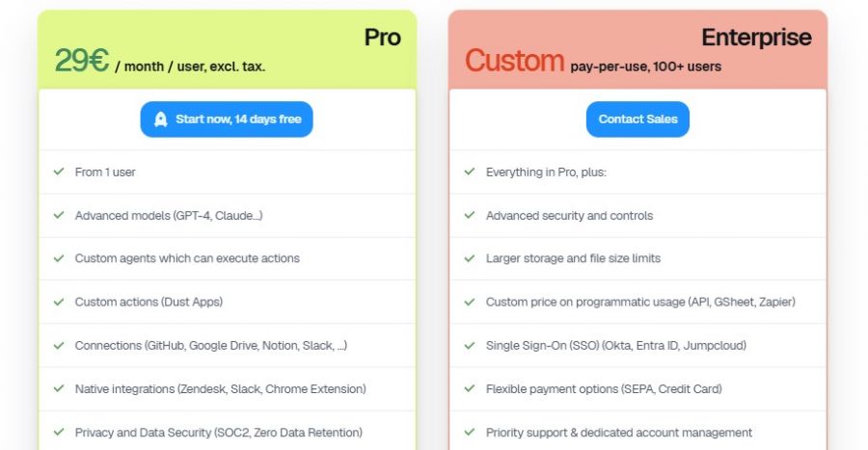Click checkmark beside Flexible payment options
The width and height of the screenshot is (868, 450).
[470, 388]
